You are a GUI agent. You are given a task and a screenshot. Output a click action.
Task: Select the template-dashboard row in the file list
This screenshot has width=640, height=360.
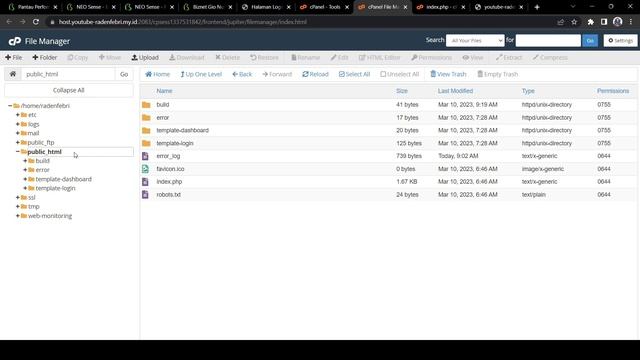(x=388, y=131)
